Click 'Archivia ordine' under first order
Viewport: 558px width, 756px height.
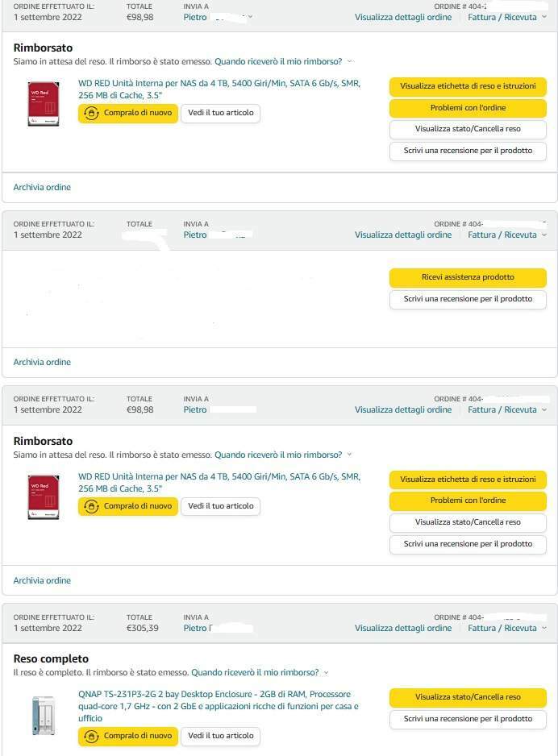42,187
